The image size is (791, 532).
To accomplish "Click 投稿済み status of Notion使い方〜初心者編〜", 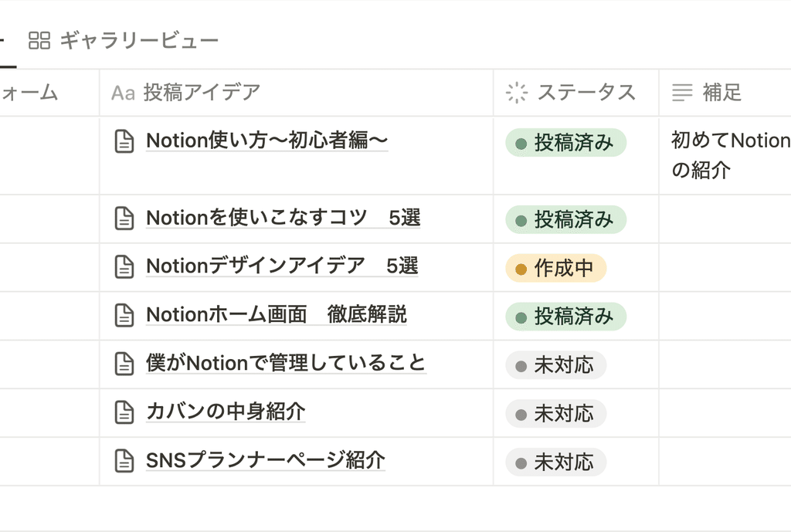I will pyautogui.click(x=566, y=143).
